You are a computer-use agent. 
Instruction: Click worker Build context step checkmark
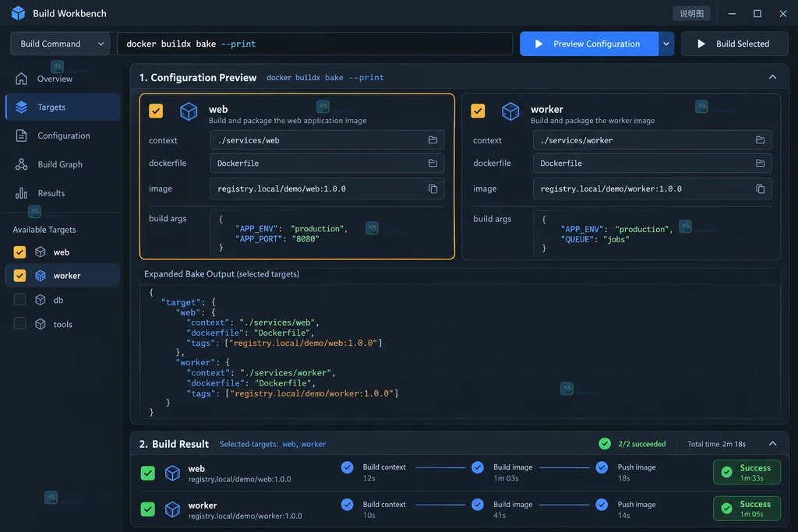tap(347, 505)
